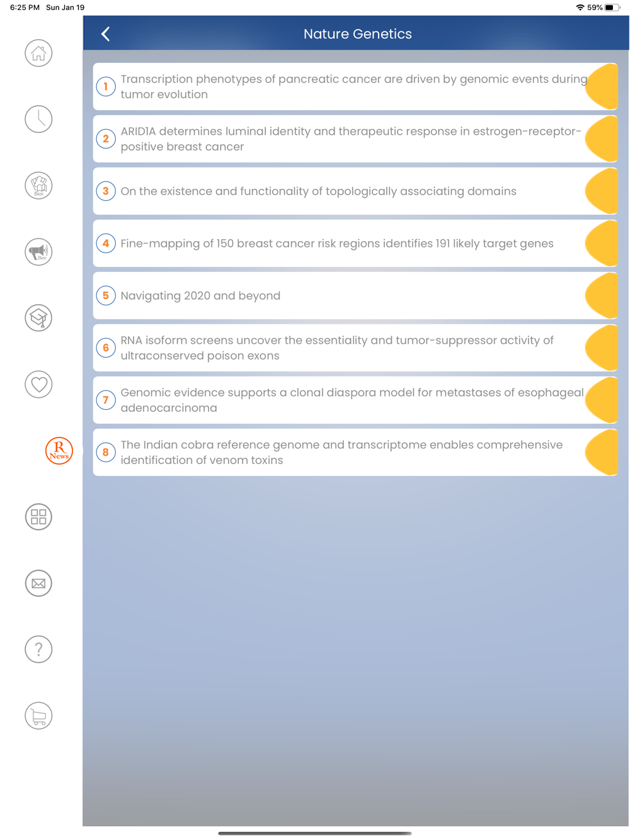630x840 pixels.
Task: Go to the Home sidebar icon
Action: 38,54
